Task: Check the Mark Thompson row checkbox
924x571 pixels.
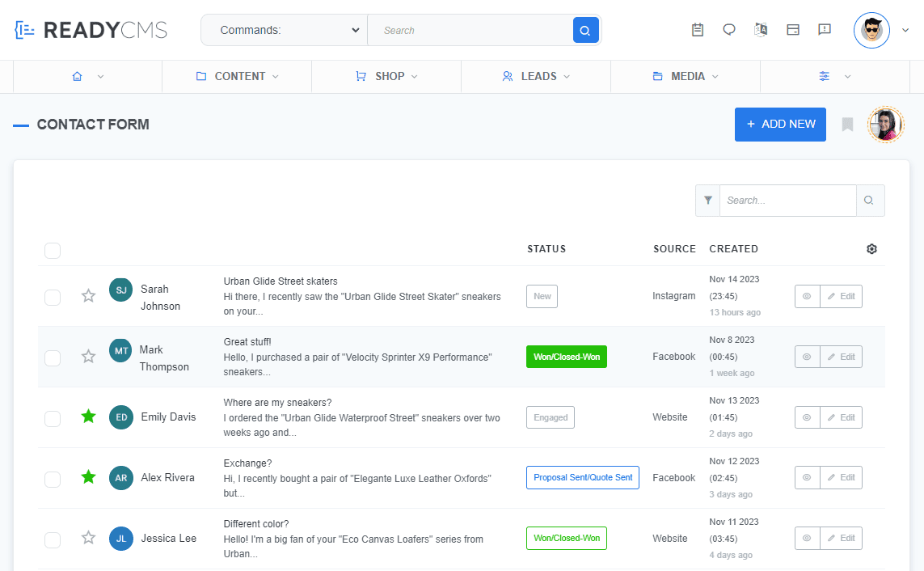Action: coord(53,358)
